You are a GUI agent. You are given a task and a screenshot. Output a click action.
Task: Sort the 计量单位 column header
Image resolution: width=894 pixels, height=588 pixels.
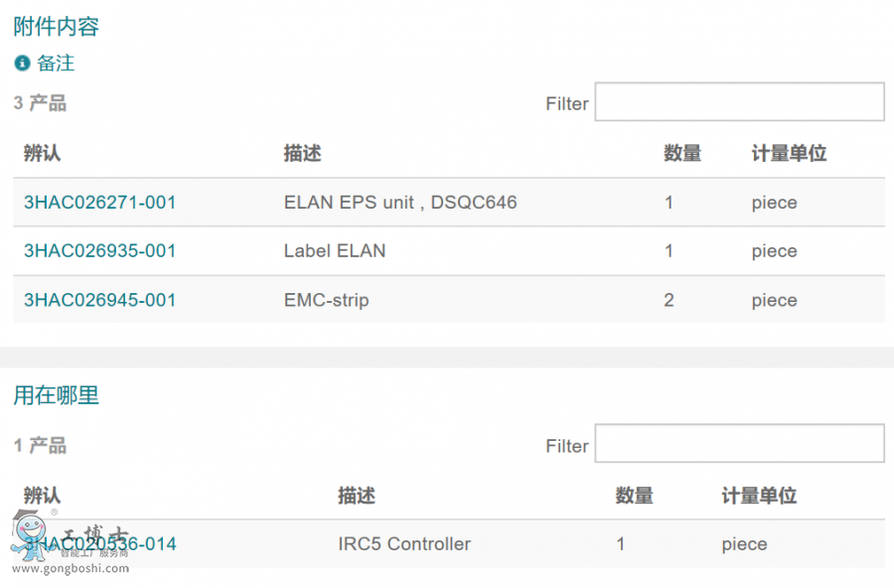pyautogui.click(x=788, y=154)
